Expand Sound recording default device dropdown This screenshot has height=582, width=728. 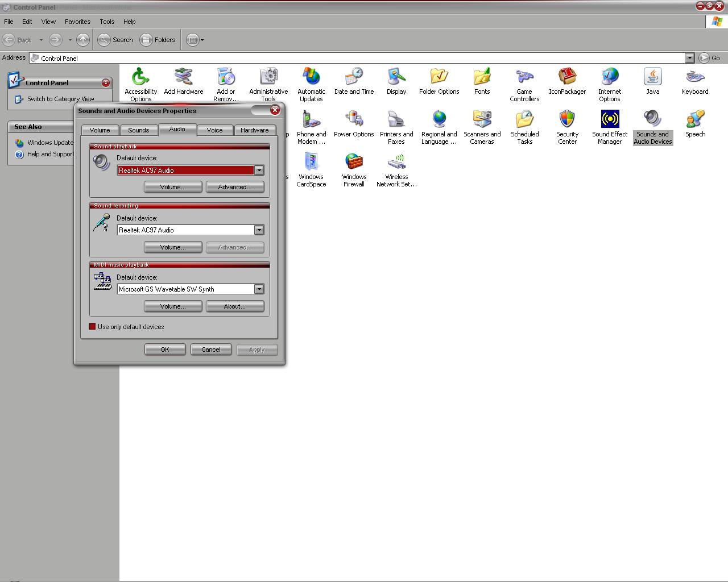click(259, 230)
